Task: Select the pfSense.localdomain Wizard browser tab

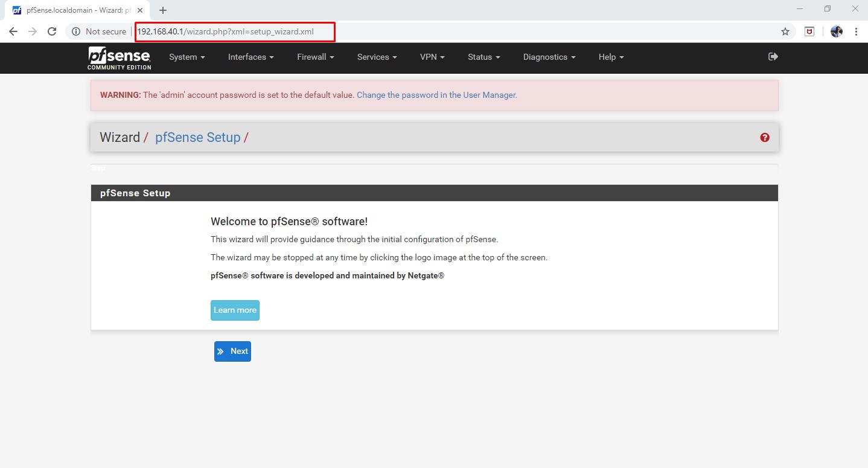Action: [x=77, y=10]
